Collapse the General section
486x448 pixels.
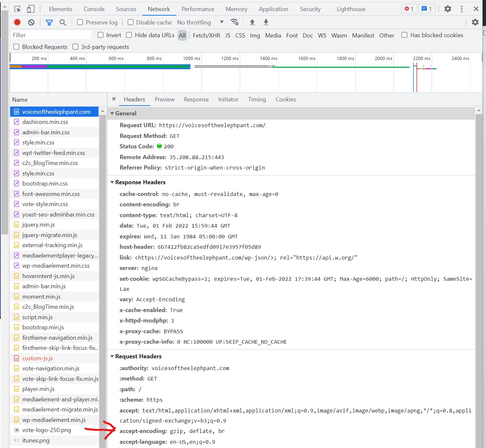click(x=112, y=113)
